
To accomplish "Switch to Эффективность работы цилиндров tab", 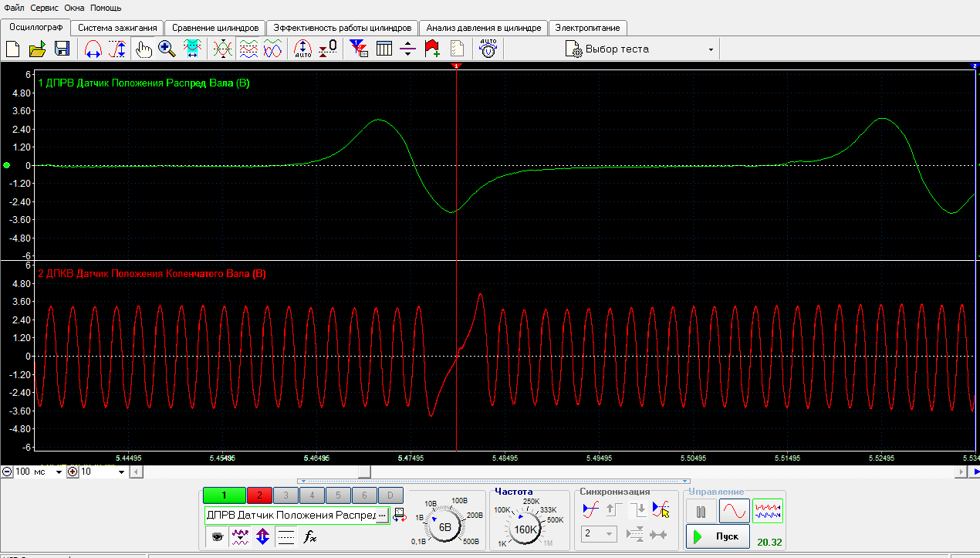I will click(342, 28).
